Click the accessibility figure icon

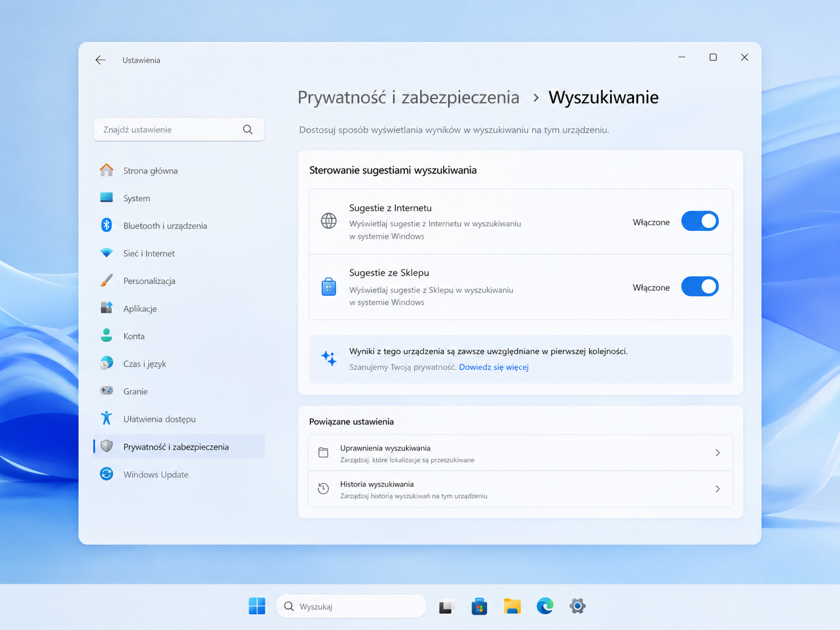(x=107, y=418)
